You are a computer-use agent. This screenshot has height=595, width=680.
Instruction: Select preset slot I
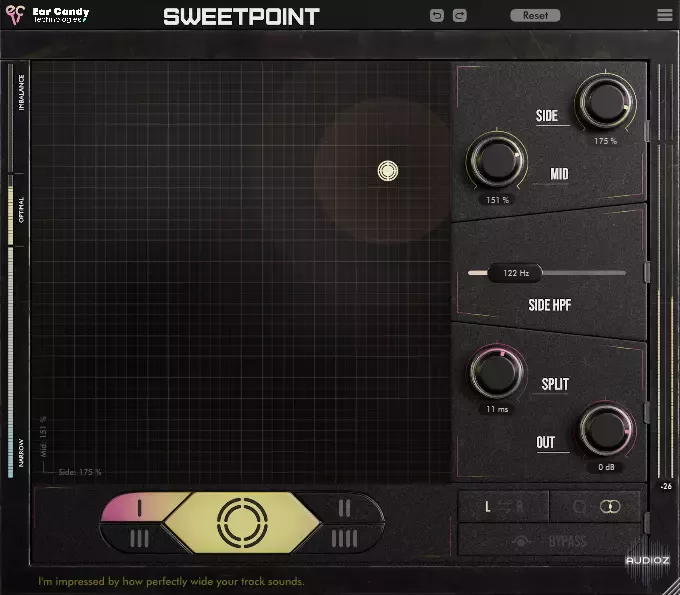(140, 507)
